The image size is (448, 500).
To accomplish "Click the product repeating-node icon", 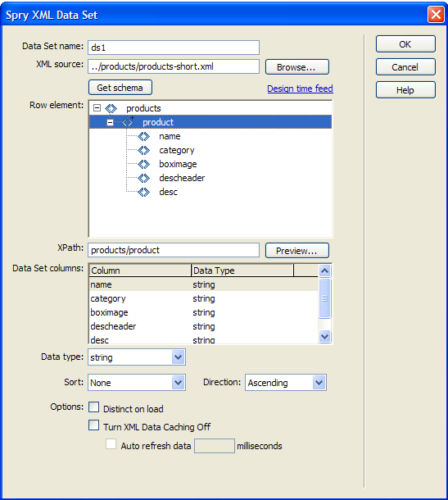I will coord(128,122).
